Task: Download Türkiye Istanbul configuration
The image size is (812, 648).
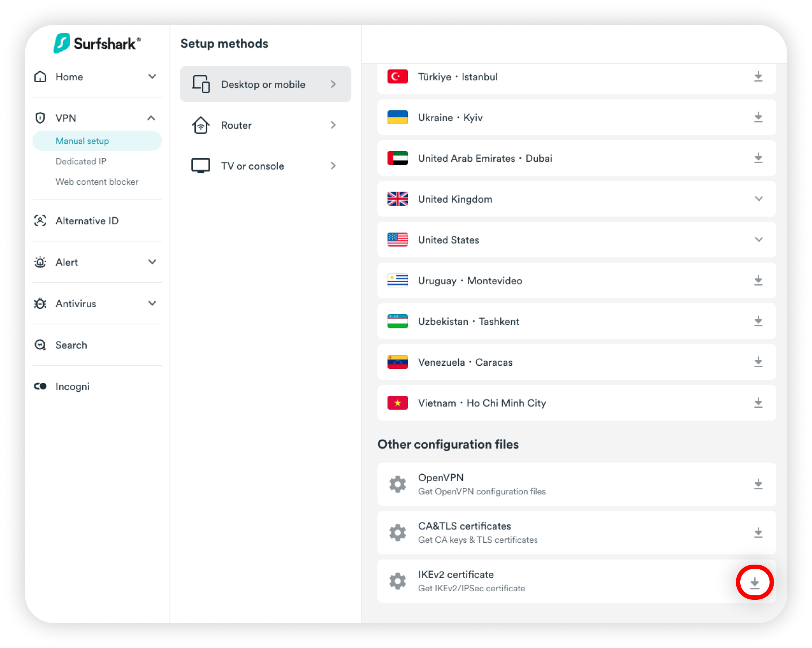Action: coord(758,77)
